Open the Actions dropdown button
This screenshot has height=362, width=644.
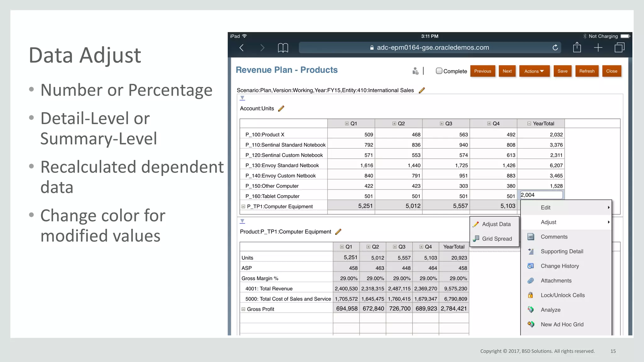(534, 71)
